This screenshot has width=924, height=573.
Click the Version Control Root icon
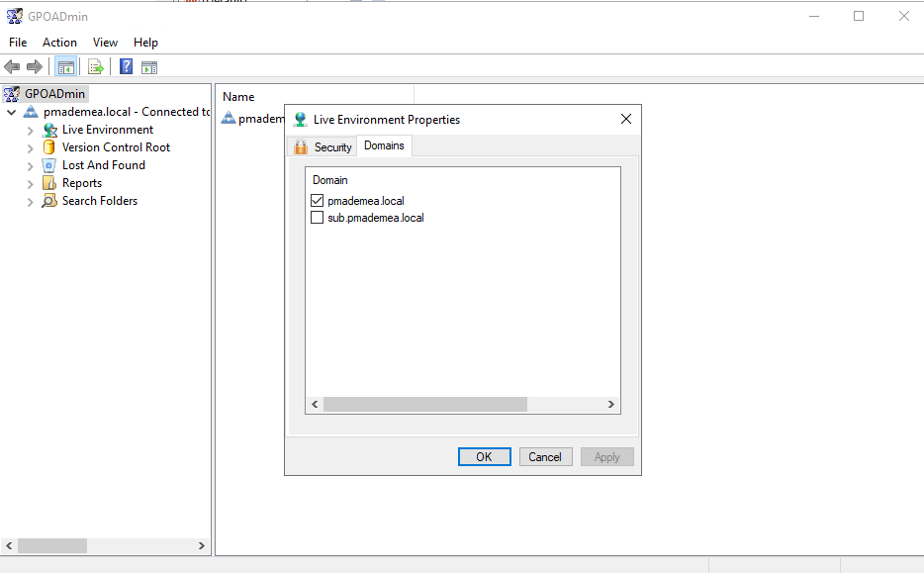point(49,147)
